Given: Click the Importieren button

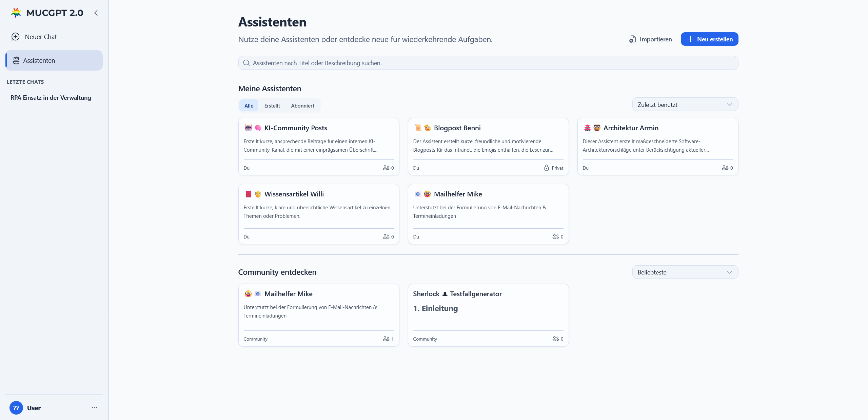Looking at the screenshot, I should click(650, 39).
